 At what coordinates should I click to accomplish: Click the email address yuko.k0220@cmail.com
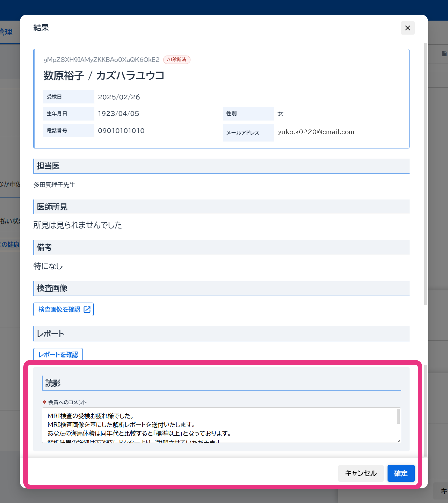(316, 132)
